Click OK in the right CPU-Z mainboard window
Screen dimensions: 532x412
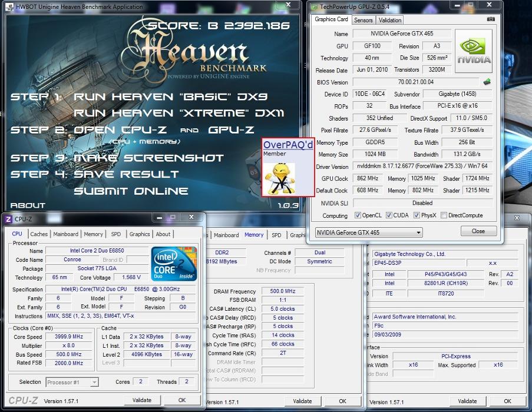[x=508, y=401]
